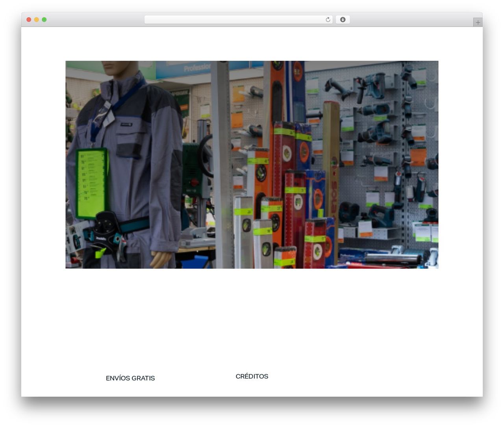Click the mannequin's hand at bottom
This screenshot has width=504, height=427.
[x=161, y=260]
